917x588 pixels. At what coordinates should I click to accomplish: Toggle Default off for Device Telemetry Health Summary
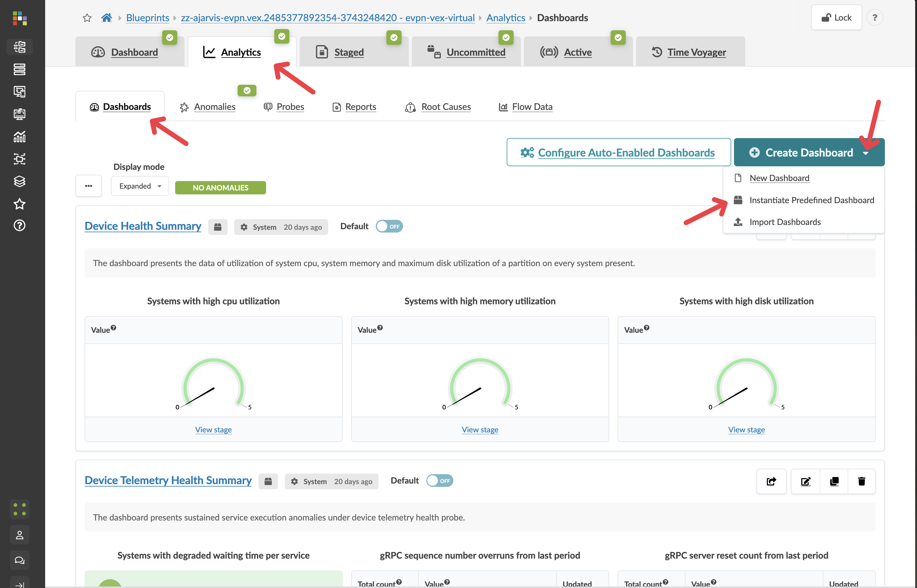[x=439, y=481]
